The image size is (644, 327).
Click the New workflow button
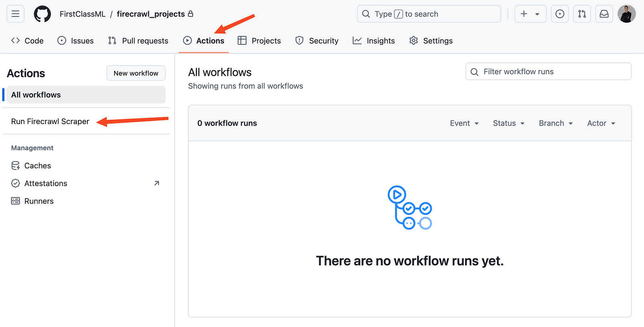(136, 73)
